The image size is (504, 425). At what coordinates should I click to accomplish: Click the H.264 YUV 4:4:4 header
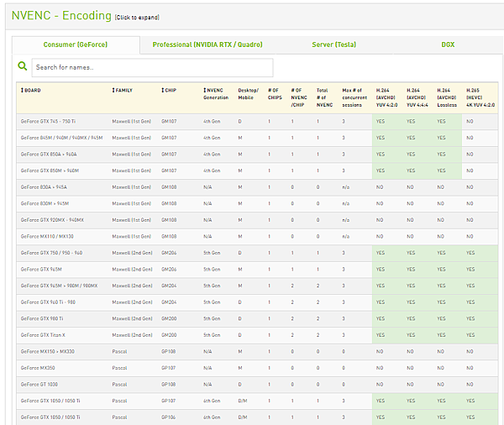[417, 97]
